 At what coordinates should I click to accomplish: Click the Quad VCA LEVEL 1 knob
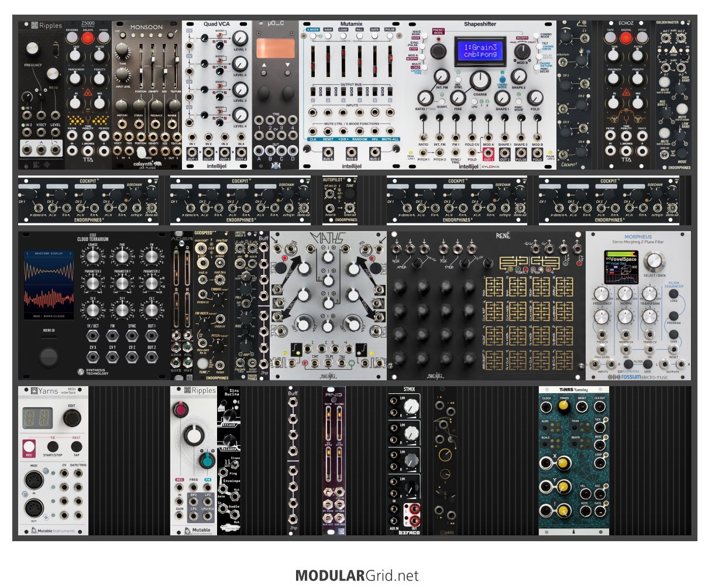(240, 39)
